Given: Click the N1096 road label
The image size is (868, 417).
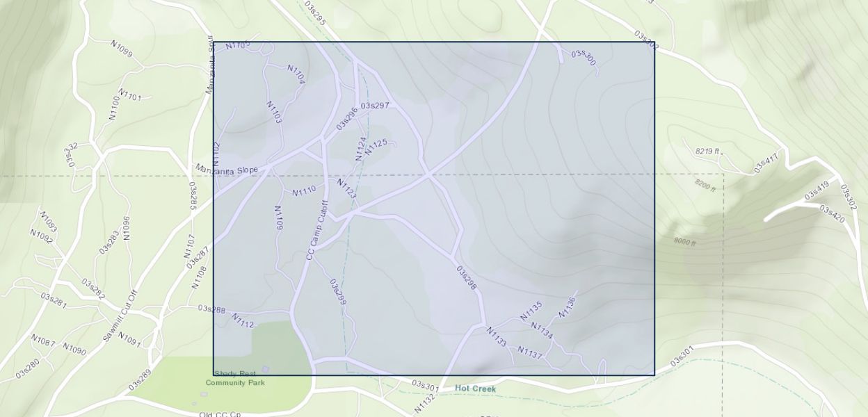Looking at the screenshot, I should pos(127,227).
